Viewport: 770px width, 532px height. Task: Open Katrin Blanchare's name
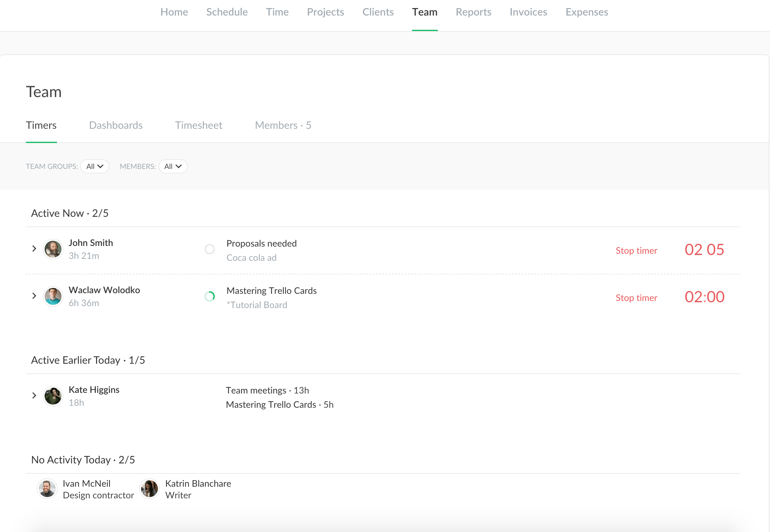click(x=198, y=483)
